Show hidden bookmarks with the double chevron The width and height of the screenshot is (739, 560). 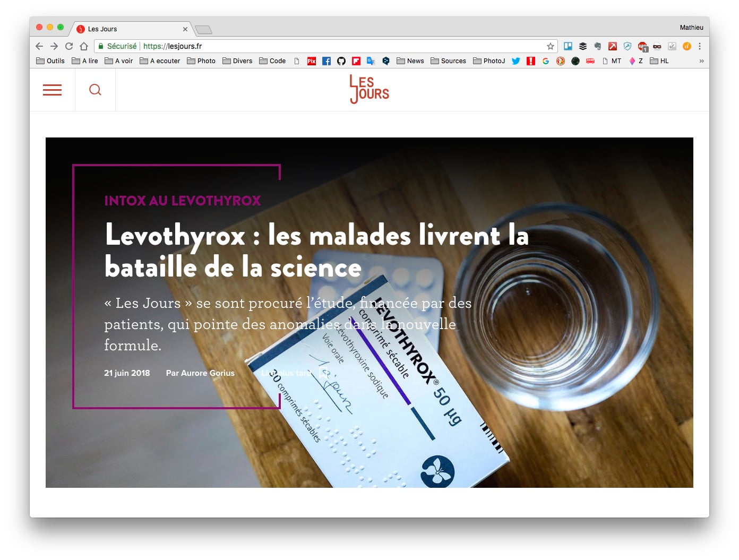pos(701,61)
